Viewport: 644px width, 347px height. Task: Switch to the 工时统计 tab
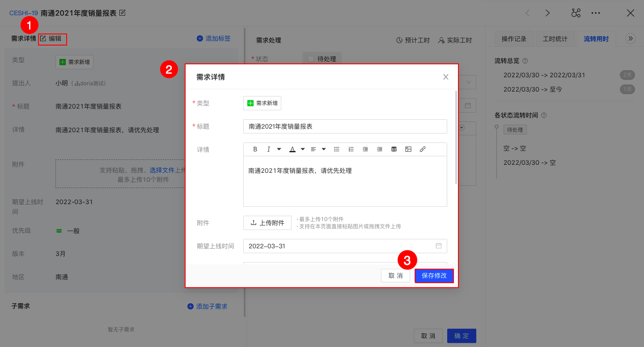(556, 39)
